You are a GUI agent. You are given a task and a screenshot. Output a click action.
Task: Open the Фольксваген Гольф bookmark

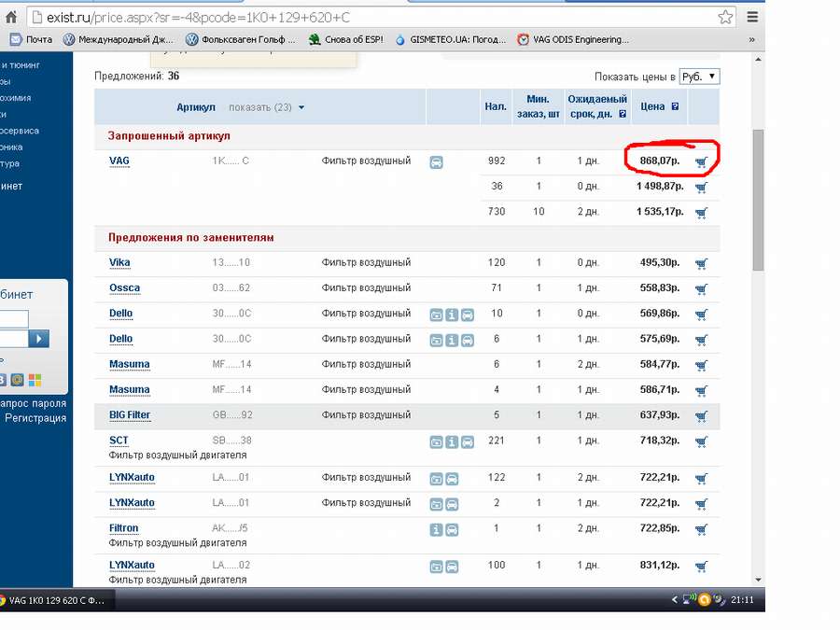coord(241,39)
